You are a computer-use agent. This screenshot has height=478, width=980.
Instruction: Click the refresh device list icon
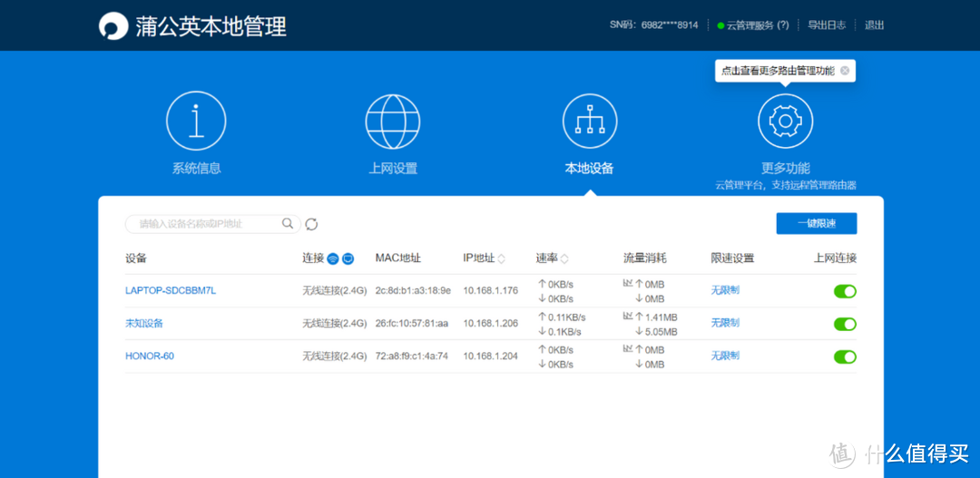click(x=312, y=224)
